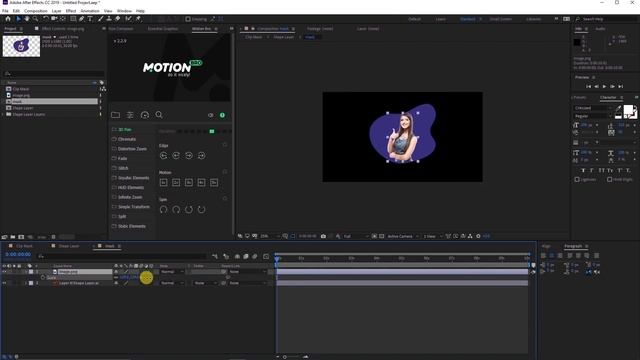Open Active Camera dropdown
The image size is (640, 360).
click(402, 236)
